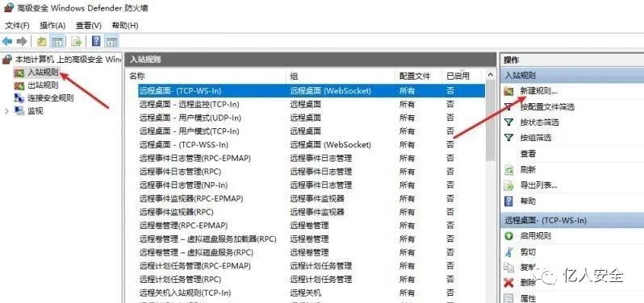Sort by the 名称 column header

pos(205,76)
